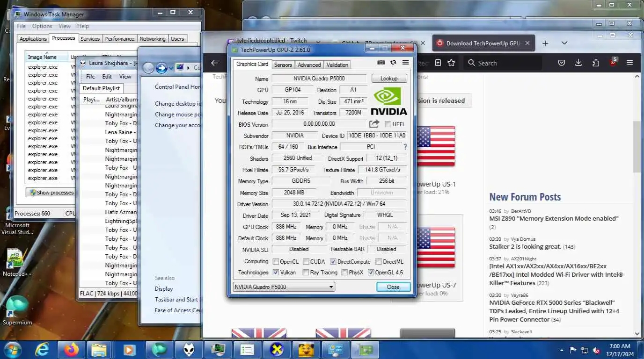Image resolution: width=644 pixels, height=359 pixels.
Task: Open GPU-Z taskbar icon
Action: pyautogui.click(x=365, y=350)
